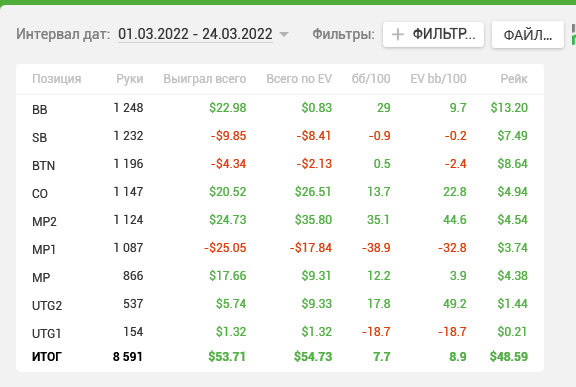
Task: Click the total EV bb/100 value 8.9
Action: (x=458, y=357)
